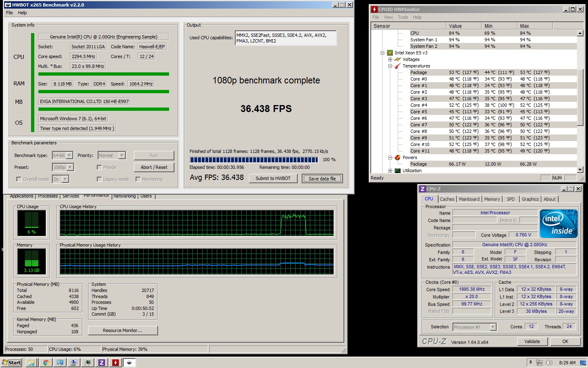Collapse the Temperatures node in HWMonitor
The height and width of the screenshot is (368, 588).
click(x=390, y=66)
